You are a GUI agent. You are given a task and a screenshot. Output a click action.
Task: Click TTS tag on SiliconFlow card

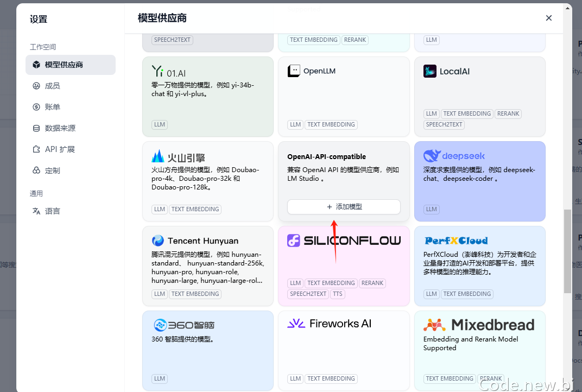click(x=337, y=294)
